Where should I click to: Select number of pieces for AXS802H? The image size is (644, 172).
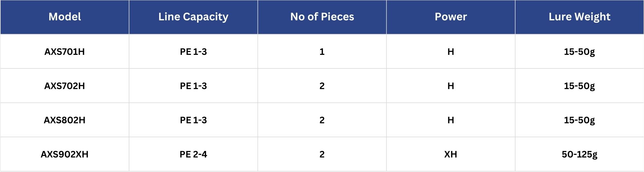pyautogui.click(x=322, y=120)
